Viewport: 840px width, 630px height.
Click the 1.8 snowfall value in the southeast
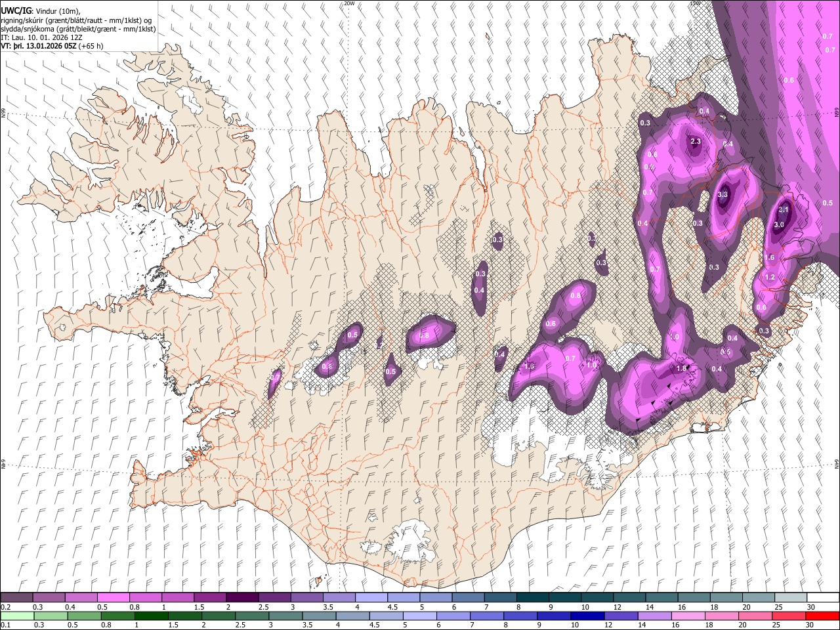pos(681,369)
